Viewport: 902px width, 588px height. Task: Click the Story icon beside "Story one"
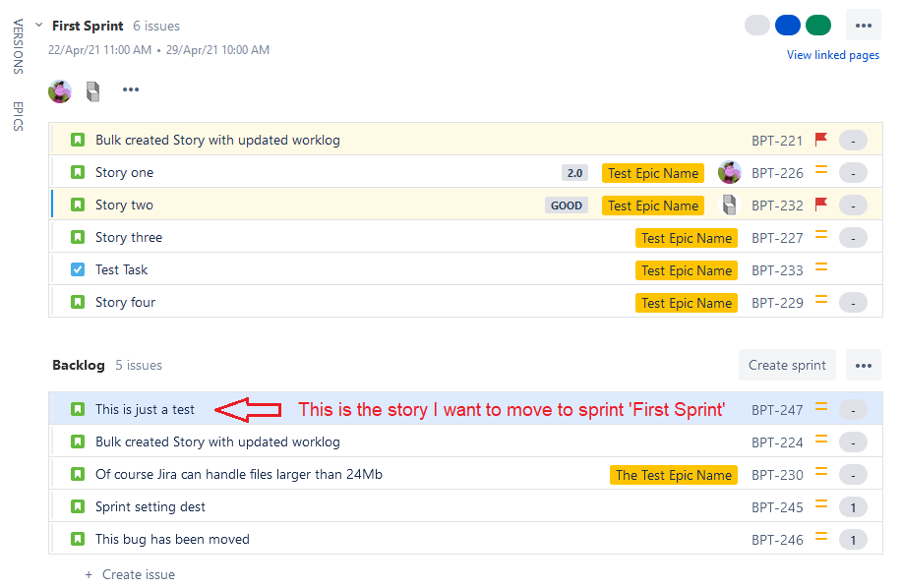click(78, 172)
